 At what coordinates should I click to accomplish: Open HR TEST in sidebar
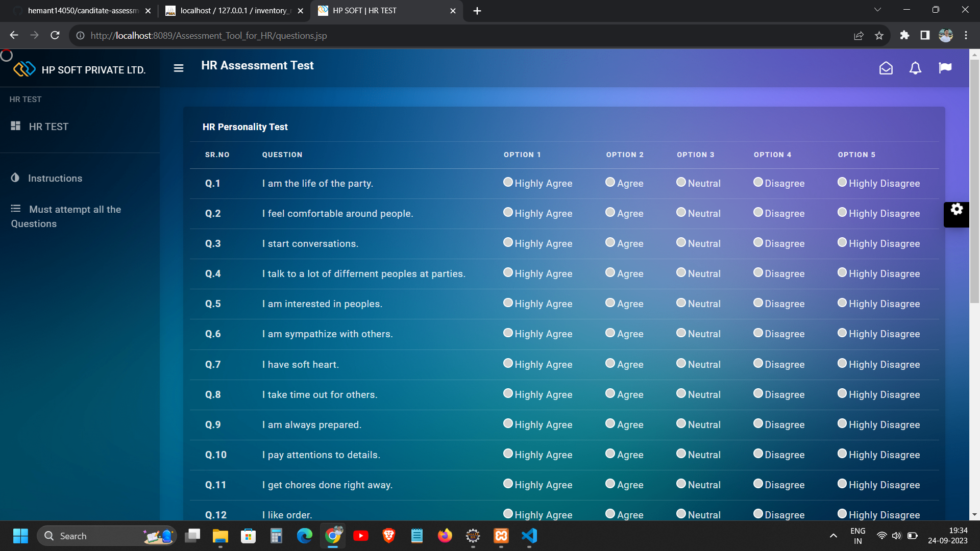[x=48, y=127]
